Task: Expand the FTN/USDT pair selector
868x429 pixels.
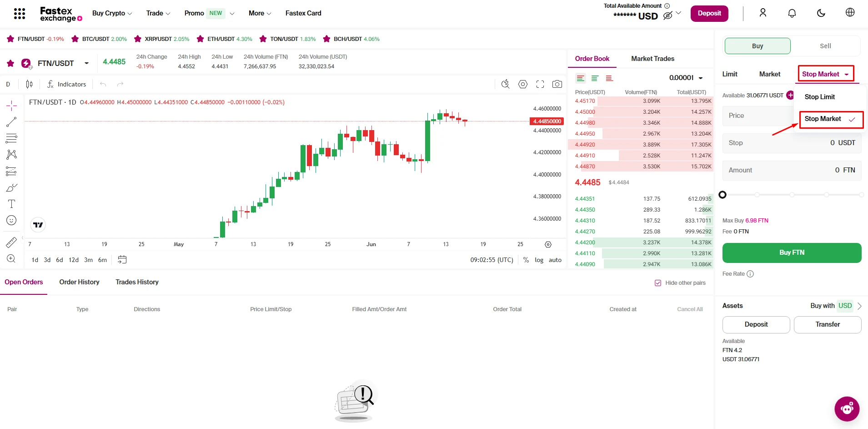Action: [86, 63]
